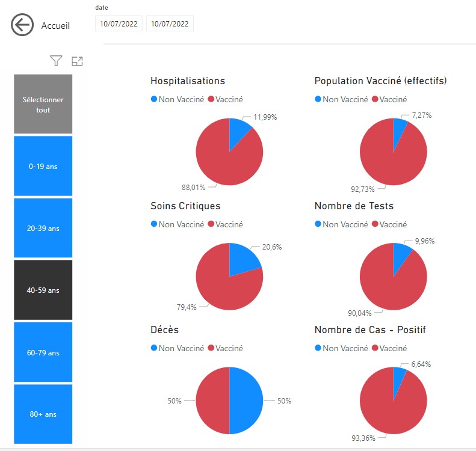Click the red Vacciné legend dot in Soins Critiques
This screenshot has height=451, width=476.
[211, 224]
